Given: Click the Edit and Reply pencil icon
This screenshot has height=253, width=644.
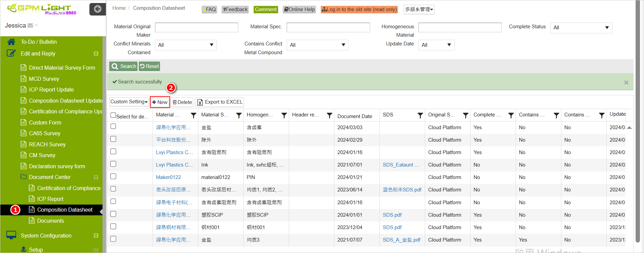Looking at the screenshot, I should pyautogui.click(x=11, y=53).
